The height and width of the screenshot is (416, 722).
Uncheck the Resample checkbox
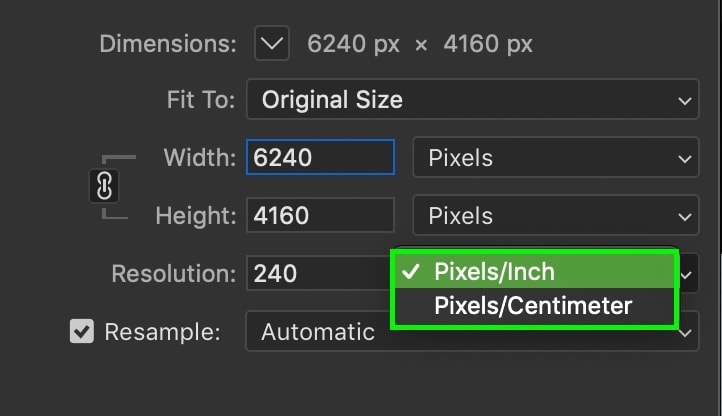[82, 331]
